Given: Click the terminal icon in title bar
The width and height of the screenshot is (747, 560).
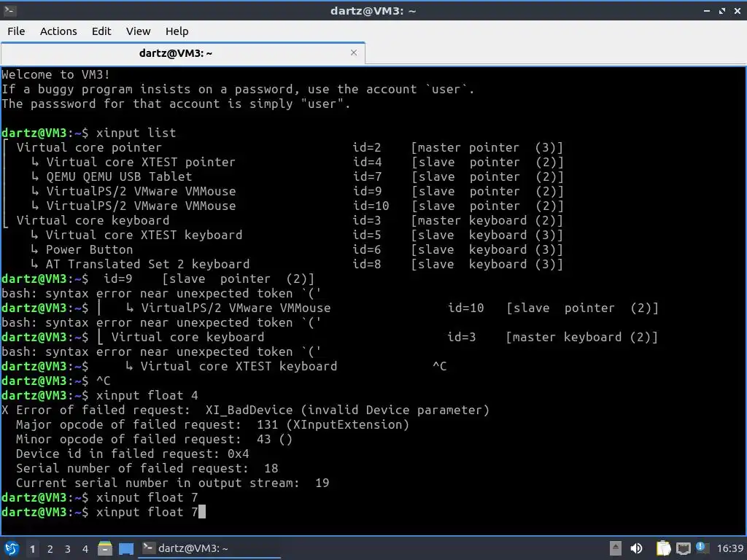Looking at the screenshot, I should coord(9,10).
